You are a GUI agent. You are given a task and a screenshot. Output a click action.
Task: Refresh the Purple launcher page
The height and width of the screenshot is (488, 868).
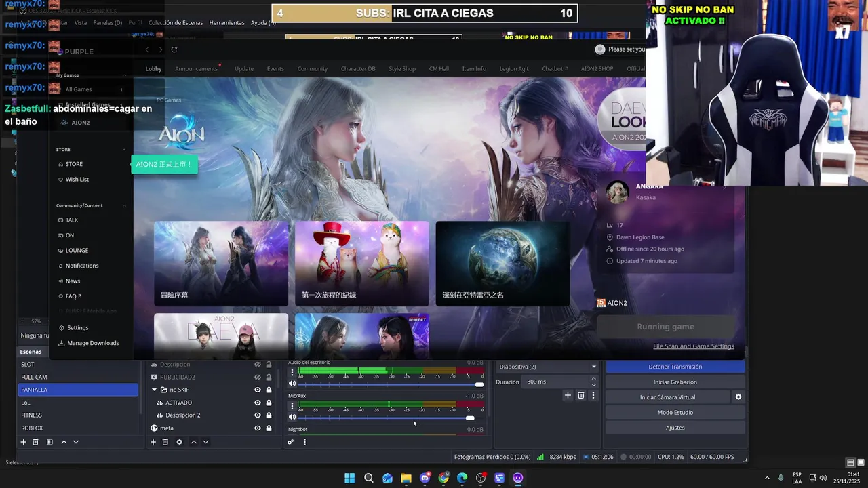tap(174, 49)
